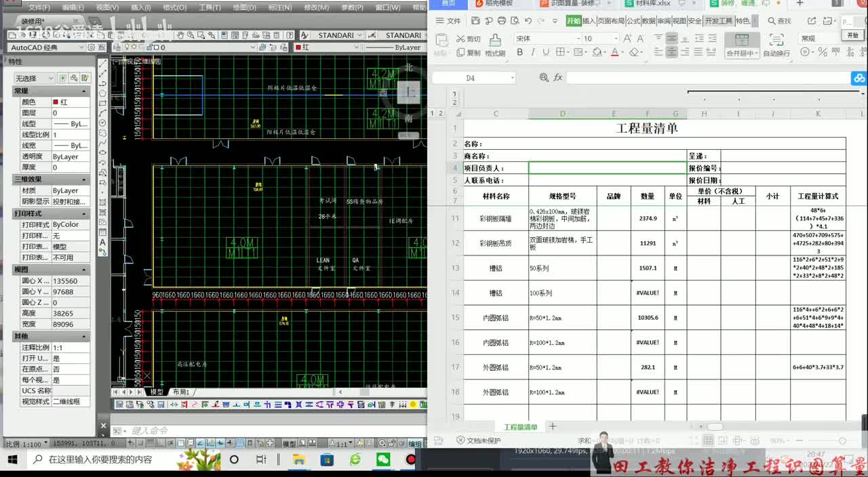
Task: Open the 绘图(D) menu in AutoCAD
Action: tap(244, 7)
